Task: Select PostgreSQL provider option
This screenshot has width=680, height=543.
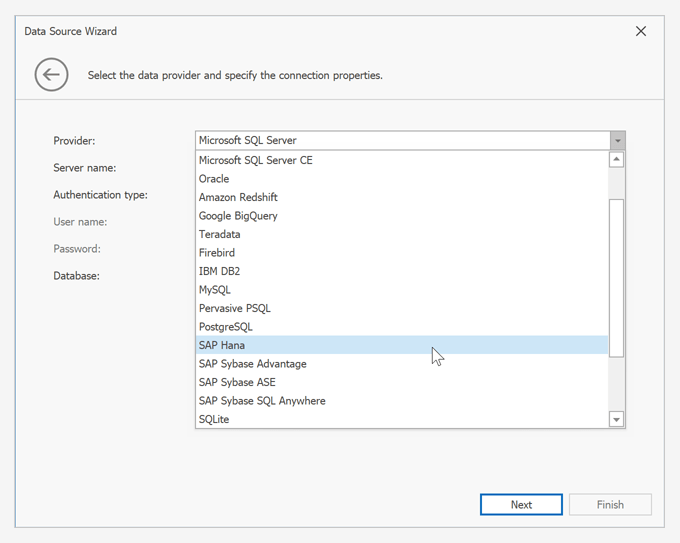Action: 226,327
